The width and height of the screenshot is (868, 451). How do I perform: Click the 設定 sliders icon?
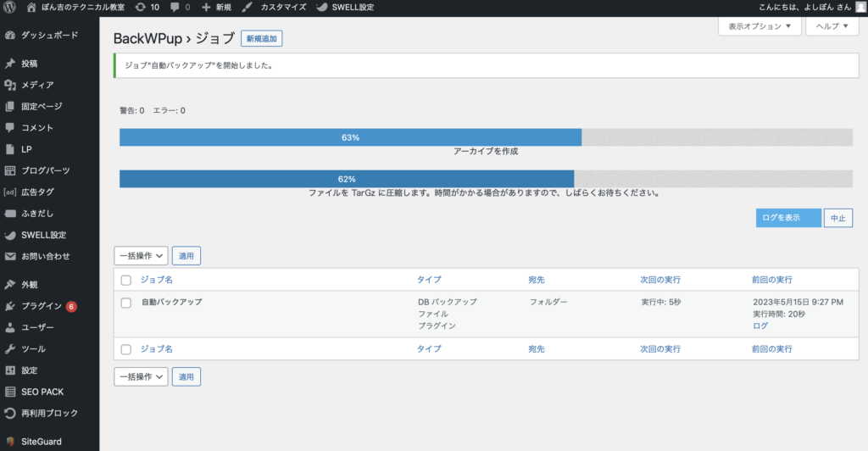(10, 370)
